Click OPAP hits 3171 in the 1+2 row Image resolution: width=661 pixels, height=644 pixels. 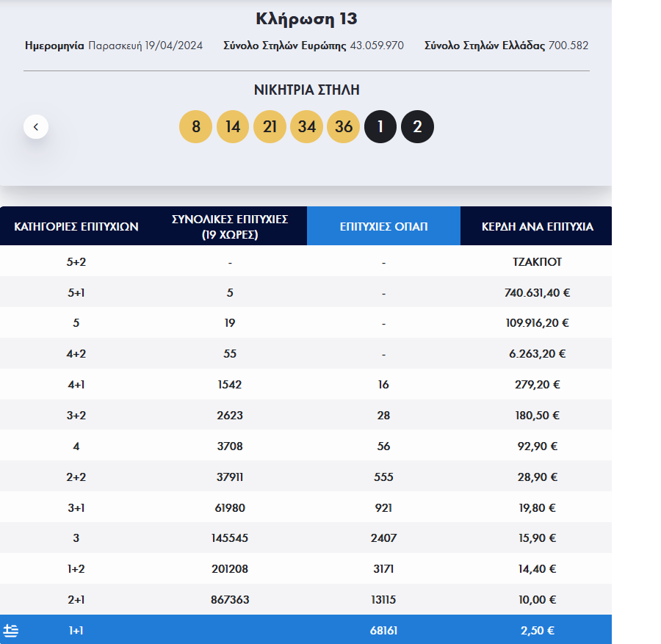[x=383, y=569]
